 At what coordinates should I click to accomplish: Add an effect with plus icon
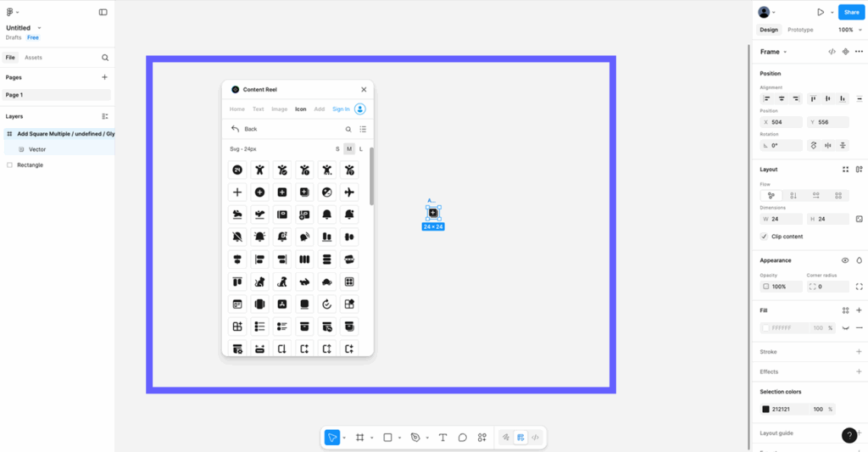pyautogui.click(x=860, y=371)
